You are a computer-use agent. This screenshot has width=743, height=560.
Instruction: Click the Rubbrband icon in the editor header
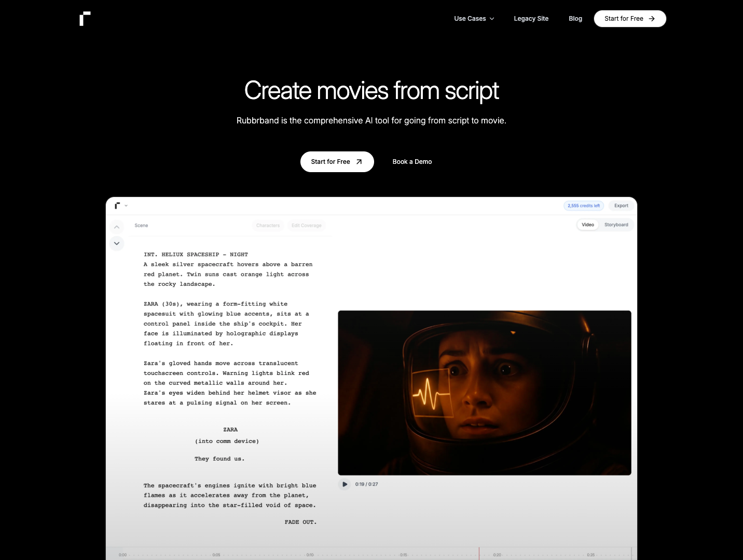pyautogui.click(x=117, y=205)
